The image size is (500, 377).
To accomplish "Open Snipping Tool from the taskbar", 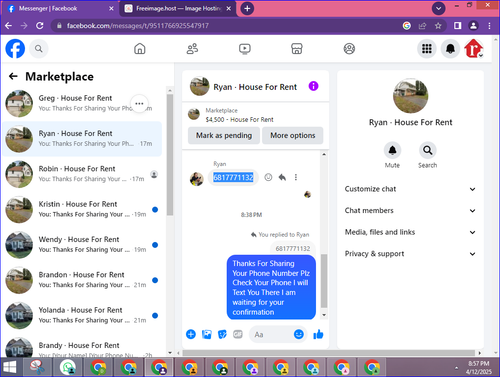I will tap(37, 367).
